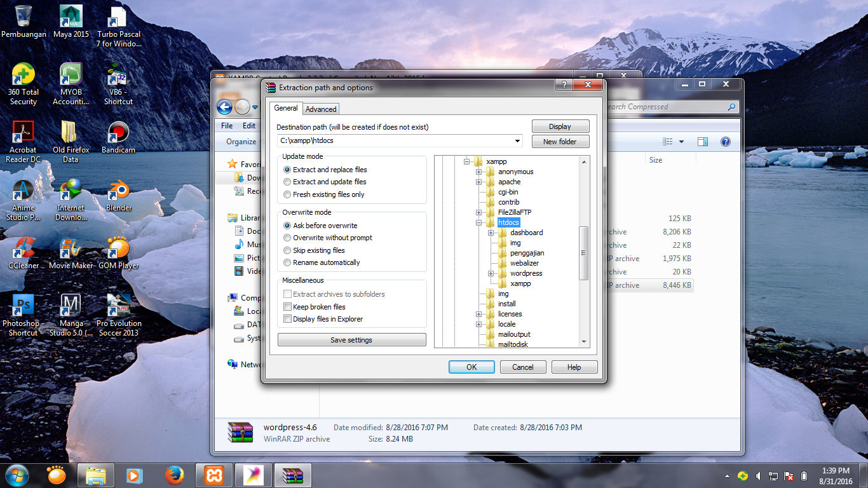Select the General tab
The width and height of the screenshot is (868, 488).
pos(286,108)
